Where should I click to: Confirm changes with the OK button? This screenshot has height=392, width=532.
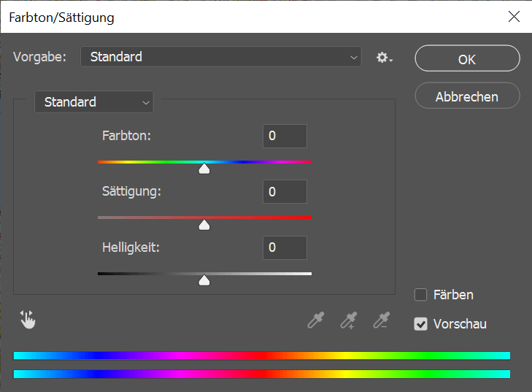point(467,58)
